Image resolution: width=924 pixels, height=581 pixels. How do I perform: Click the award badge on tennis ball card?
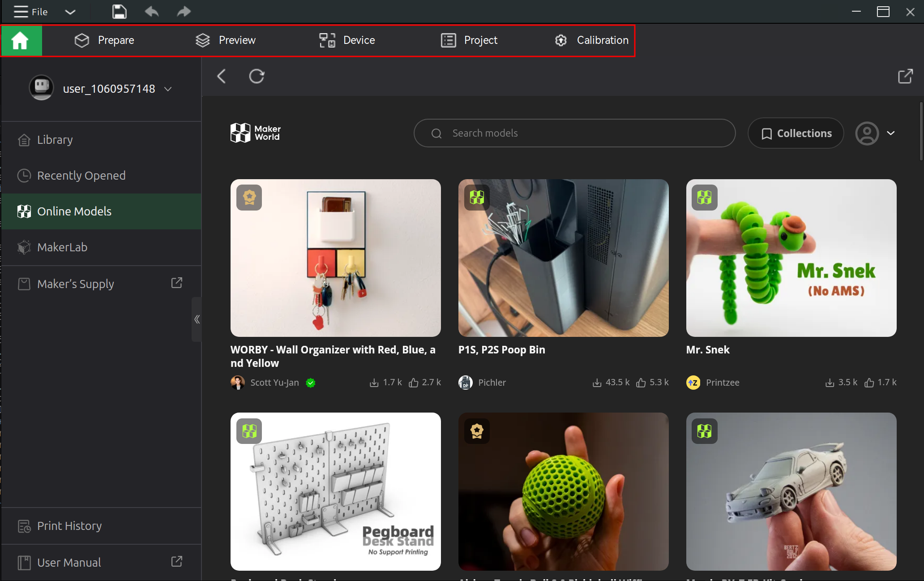tap(477, 431)
